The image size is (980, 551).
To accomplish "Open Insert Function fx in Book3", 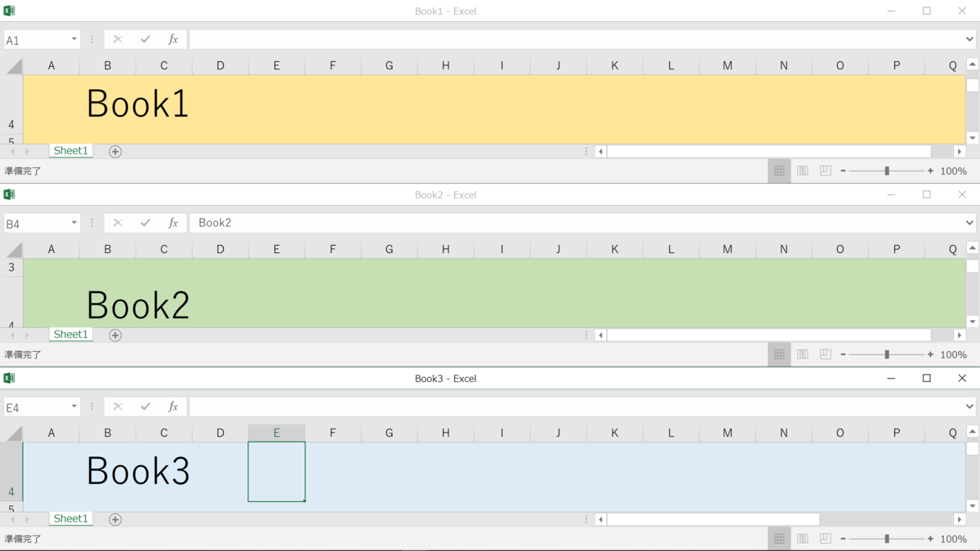I will [x=173, y=407].
